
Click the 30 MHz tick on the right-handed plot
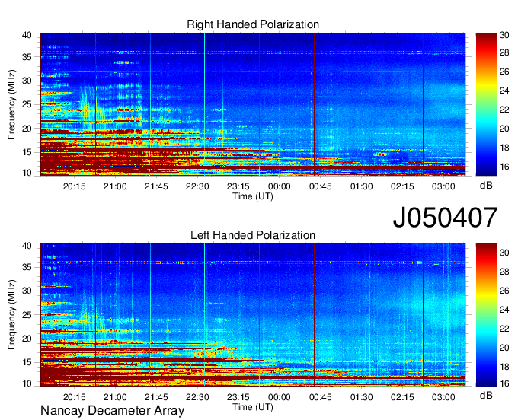pos(27,81)
